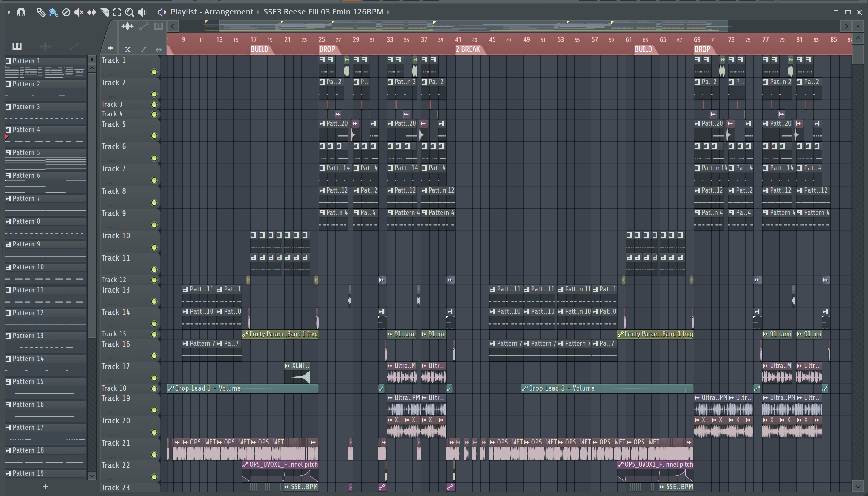Expand the arrow after clip name
This screenshot has height=496, width=868.
(x=388, y=12)
